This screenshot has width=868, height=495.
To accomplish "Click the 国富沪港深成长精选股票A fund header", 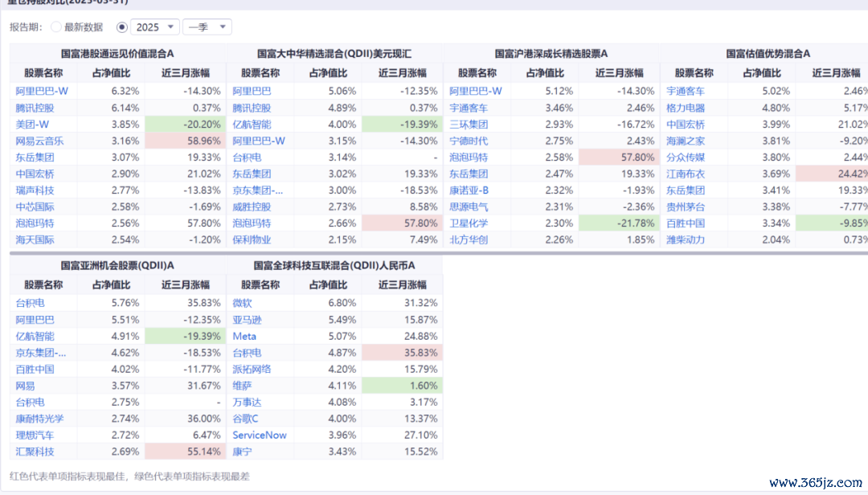I will 551,55.
